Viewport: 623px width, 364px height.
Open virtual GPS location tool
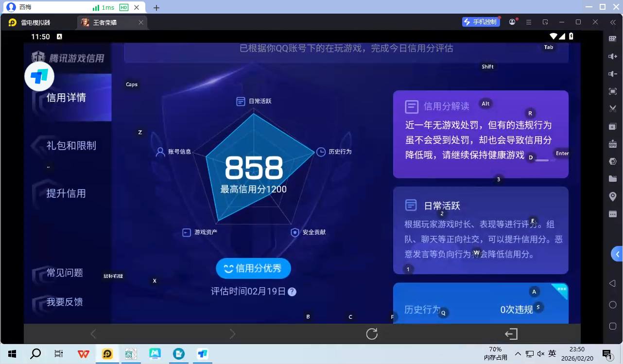point(612,196)
